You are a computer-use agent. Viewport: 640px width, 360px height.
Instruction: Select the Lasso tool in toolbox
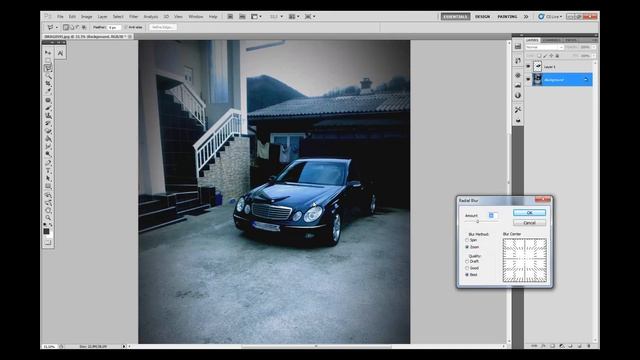pos(48,68)
